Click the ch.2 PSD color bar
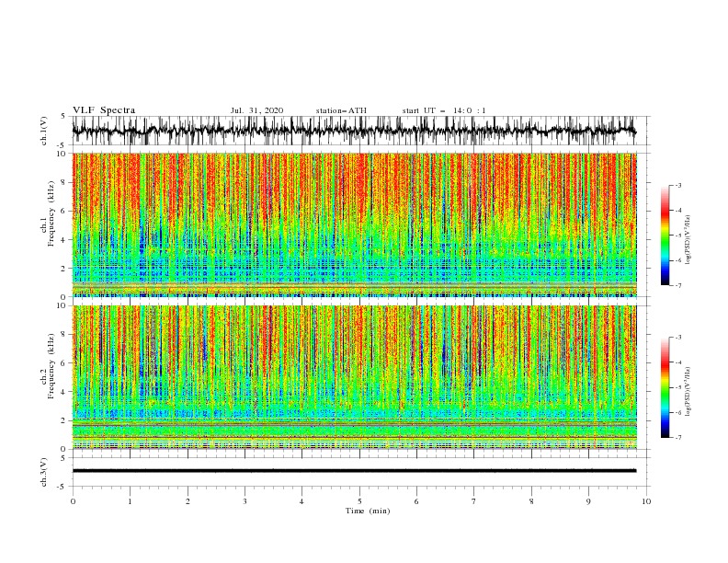 click(x=665, y=387)
